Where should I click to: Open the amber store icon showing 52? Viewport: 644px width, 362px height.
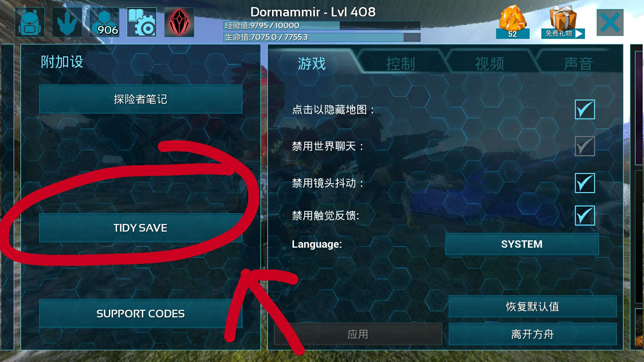(513, 22)
